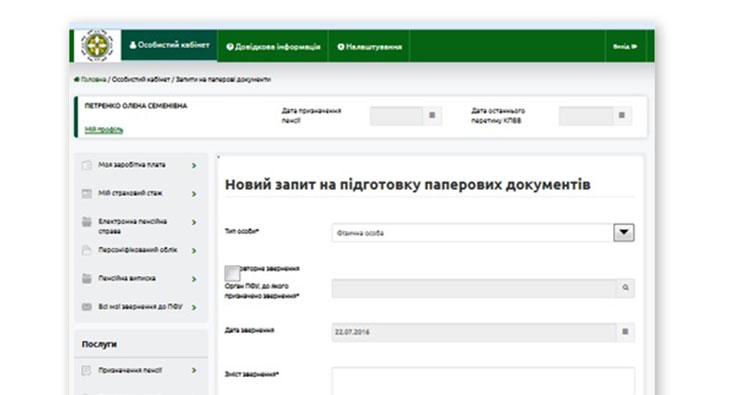Open calendar for Дата призначення пенсії
This screenshot has width=752, height=395.
[x=432, y=116]
